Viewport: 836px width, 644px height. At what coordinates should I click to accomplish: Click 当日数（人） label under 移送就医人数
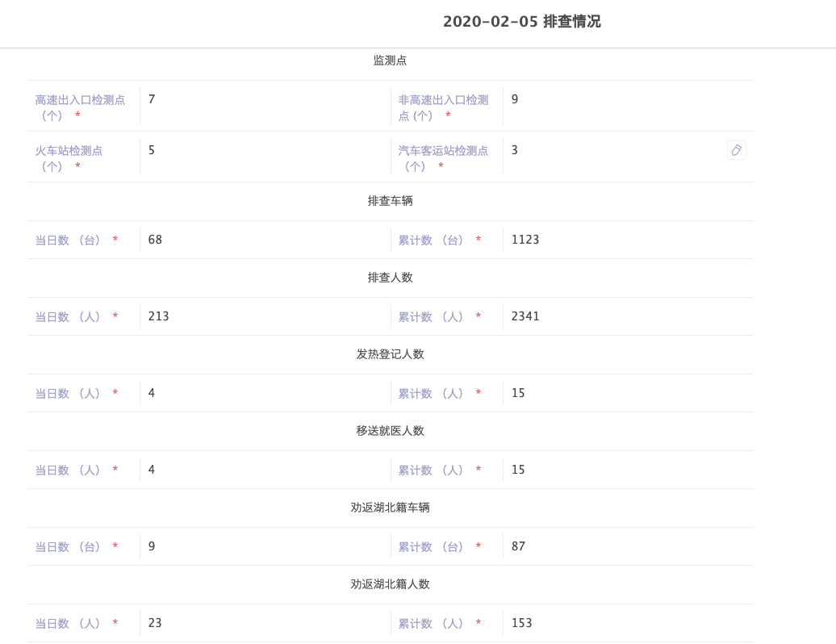coord(68,470)
